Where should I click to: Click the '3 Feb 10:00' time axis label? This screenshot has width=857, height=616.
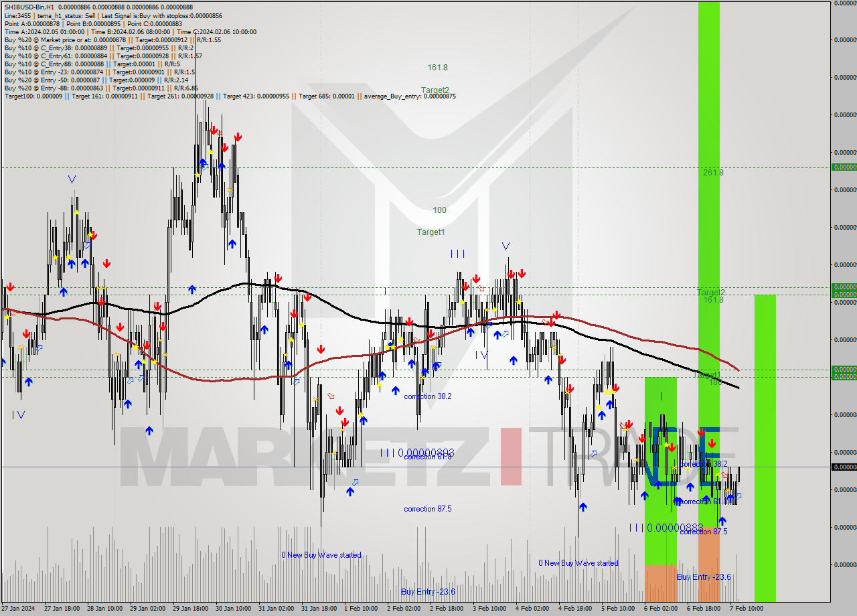click(x=491, y=609)
